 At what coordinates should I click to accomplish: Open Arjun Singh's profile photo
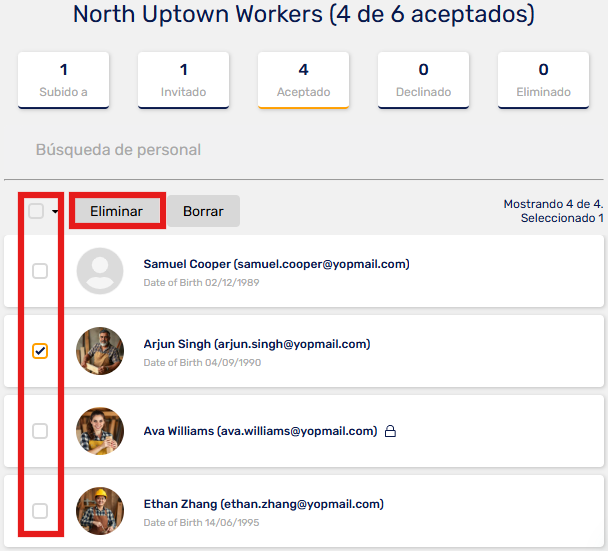pyautogui.click(x=100, y=351)
